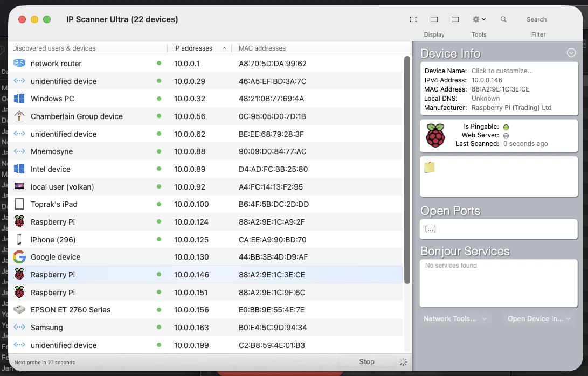Edit Device Name Click to customize field

502,71
